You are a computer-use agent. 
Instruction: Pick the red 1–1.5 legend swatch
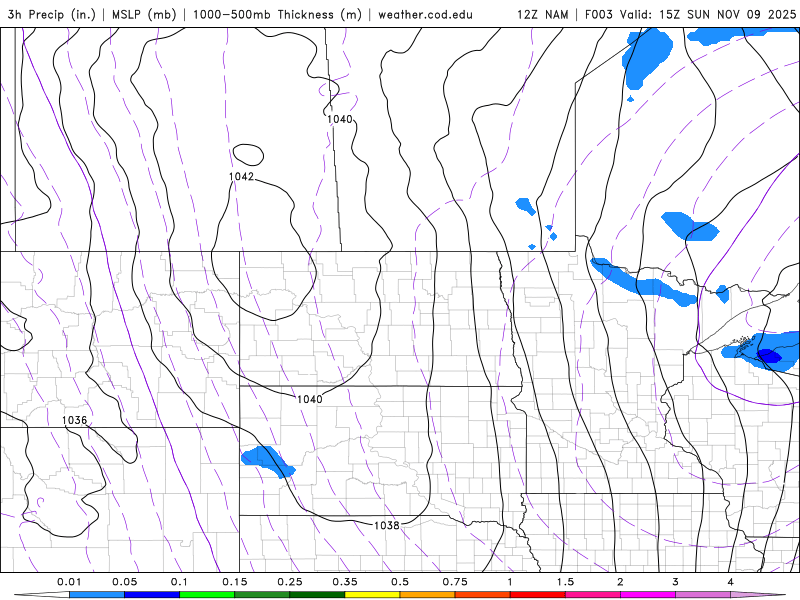click(538, 595)
